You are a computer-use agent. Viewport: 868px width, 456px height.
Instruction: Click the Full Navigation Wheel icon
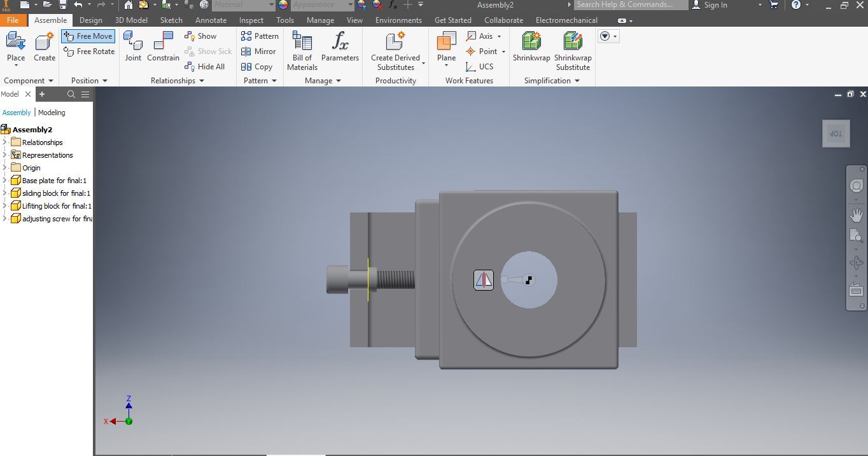857,186
